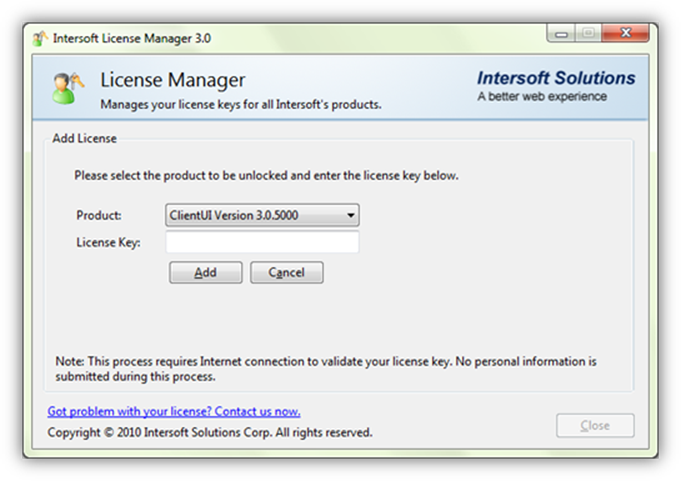Click the Add button
This screenshot has height=481, width=681.
click(x=205, y=273)
